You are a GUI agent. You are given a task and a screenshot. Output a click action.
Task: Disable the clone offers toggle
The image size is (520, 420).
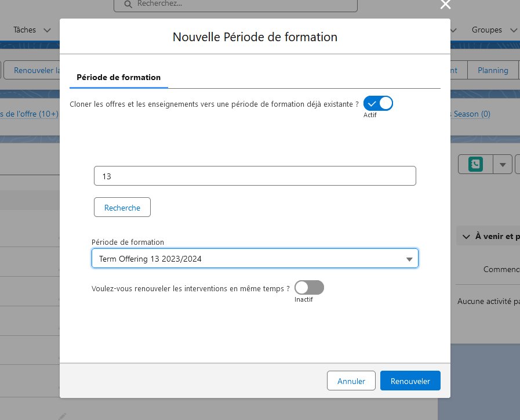[x=378, y=104]
